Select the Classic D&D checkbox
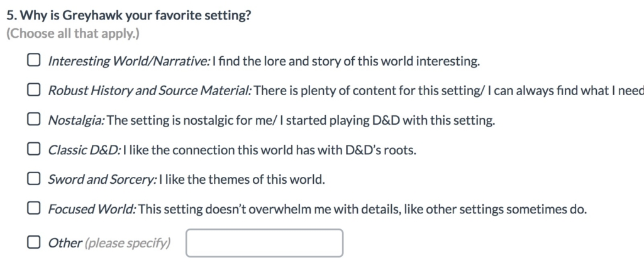This screenshot has width=644, height=272. (34, 150)
